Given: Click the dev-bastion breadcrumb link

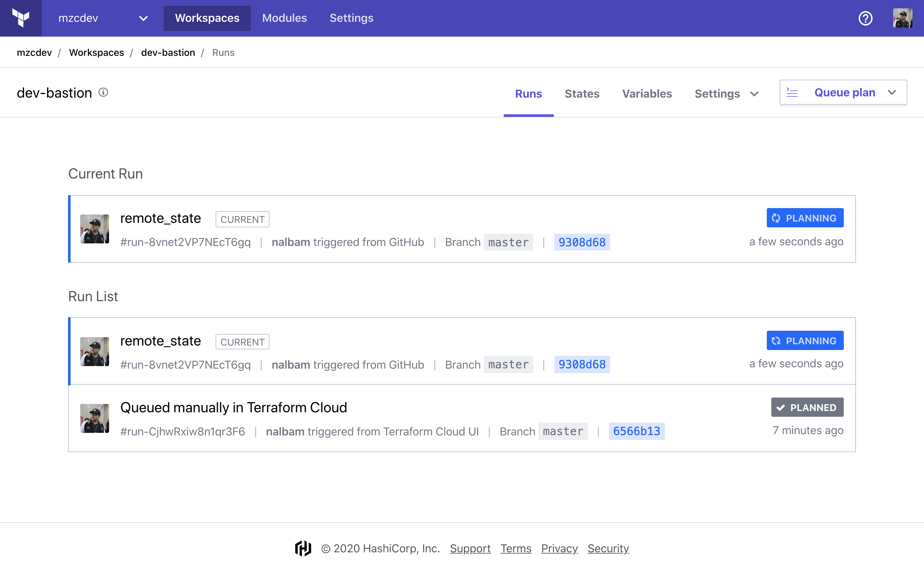Looking at the screenshot, I should [168, 52].
